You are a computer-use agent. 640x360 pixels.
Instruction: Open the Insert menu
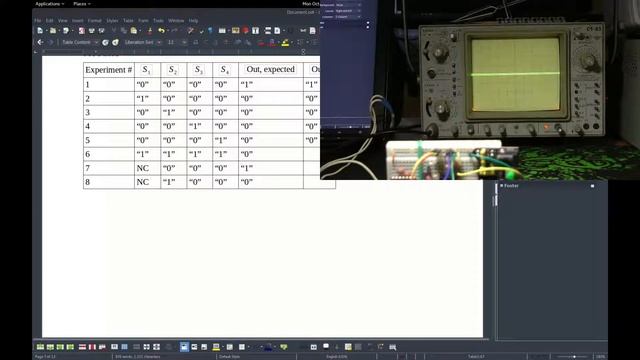click(x=78, y=20)
